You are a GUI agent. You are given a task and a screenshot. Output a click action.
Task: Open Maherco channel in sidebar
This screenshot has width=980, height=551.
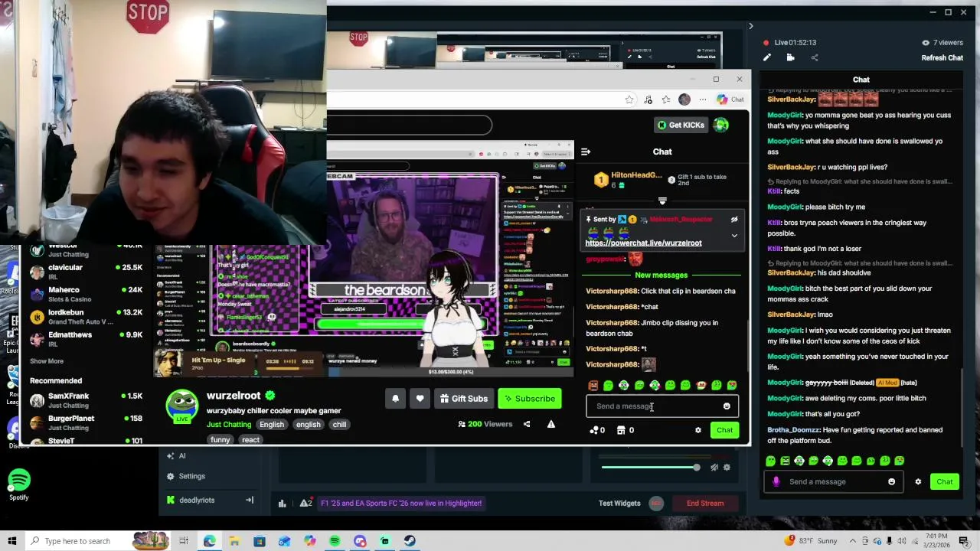click(x=86, y=294)
